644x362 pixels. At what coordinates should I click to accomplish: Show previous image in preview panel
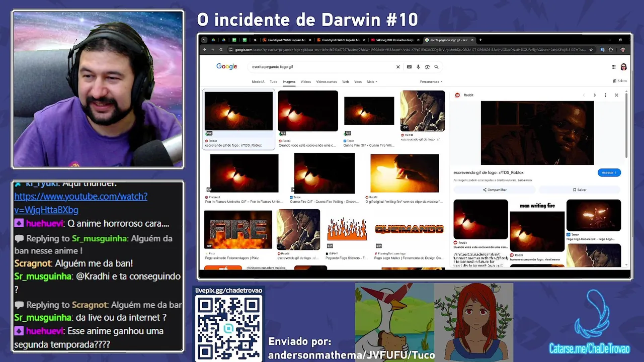click(584, 95)
